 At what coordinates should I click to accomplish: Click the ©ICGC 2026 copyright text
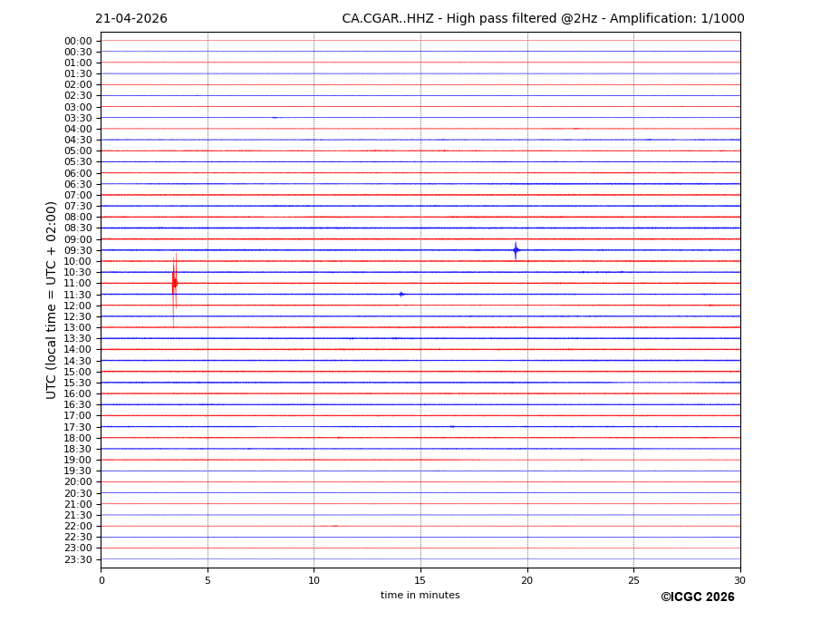697,597
